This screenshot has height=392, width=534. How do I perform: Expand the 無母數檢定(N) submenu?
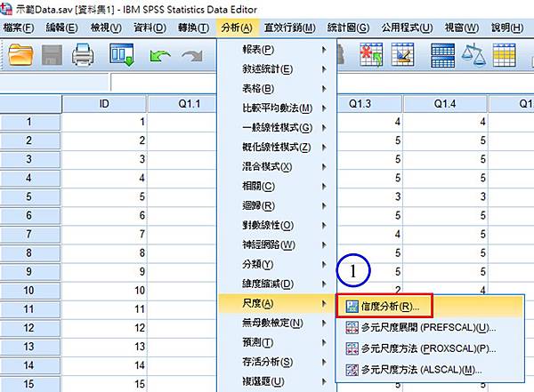277,323
